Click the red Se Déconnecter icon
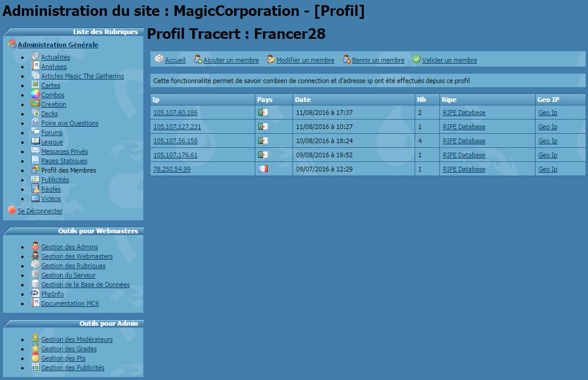Screen dimensions: 588x380 (x=12, y=210)
